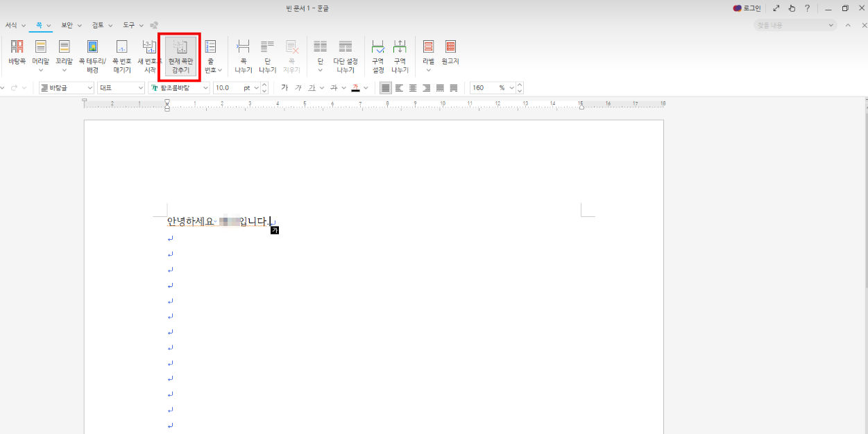Screen dimensions: 868x434
Task: Toggle 현재 쪽만 감추기 button
Action: point(180,55)
